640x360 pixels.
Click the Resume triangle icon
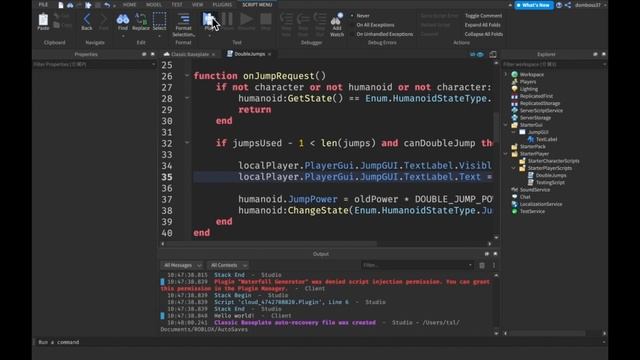pos(246,19)
